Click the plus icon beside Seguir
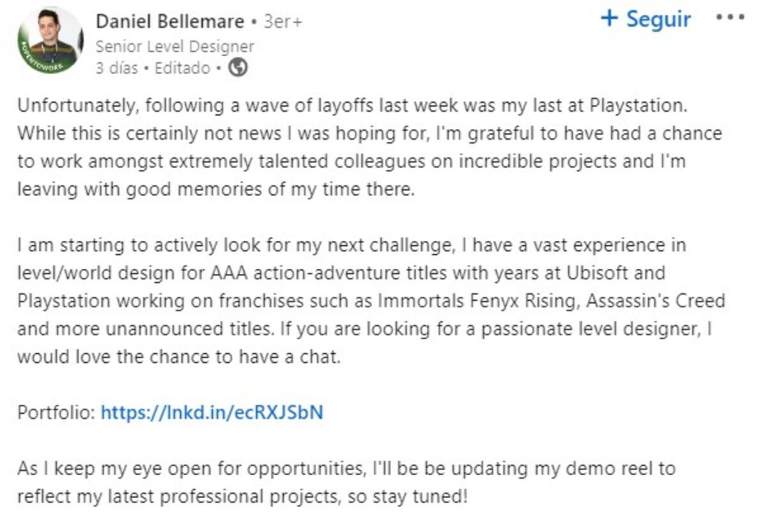This screenshot has width=767, height=532. click(609, 19)
